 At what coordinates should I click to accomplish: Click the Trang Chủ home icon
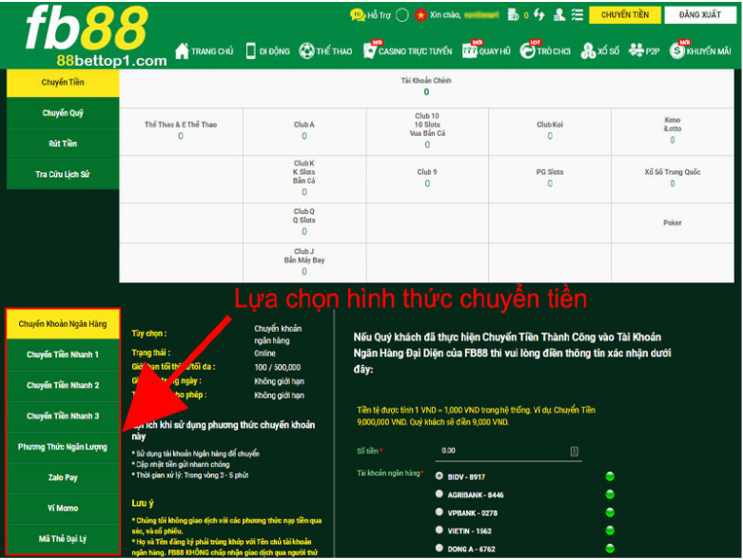pyautogui.click(x=182, y=51)
